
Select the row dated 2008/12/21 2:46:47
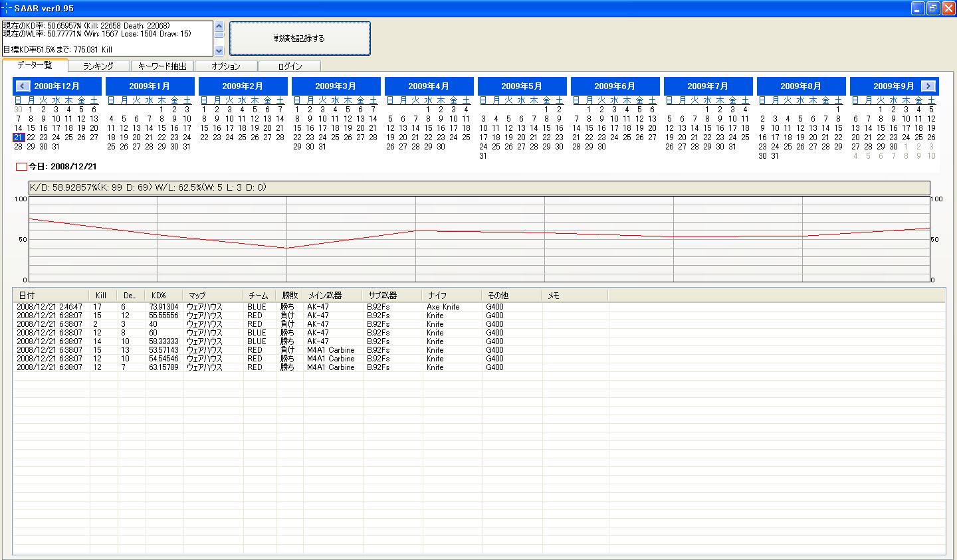tap(478, 307)
